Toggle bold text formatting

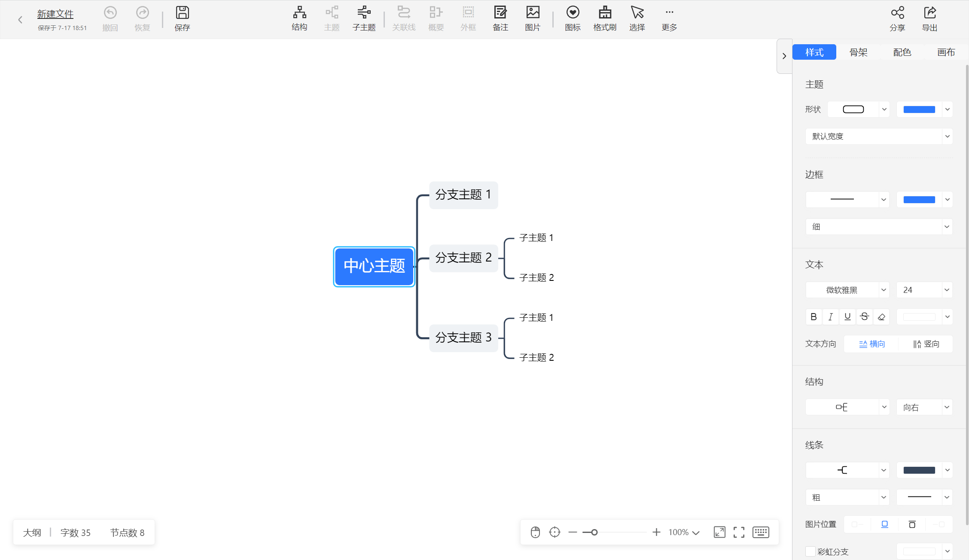pyautogui.click(x=814, y=317)
